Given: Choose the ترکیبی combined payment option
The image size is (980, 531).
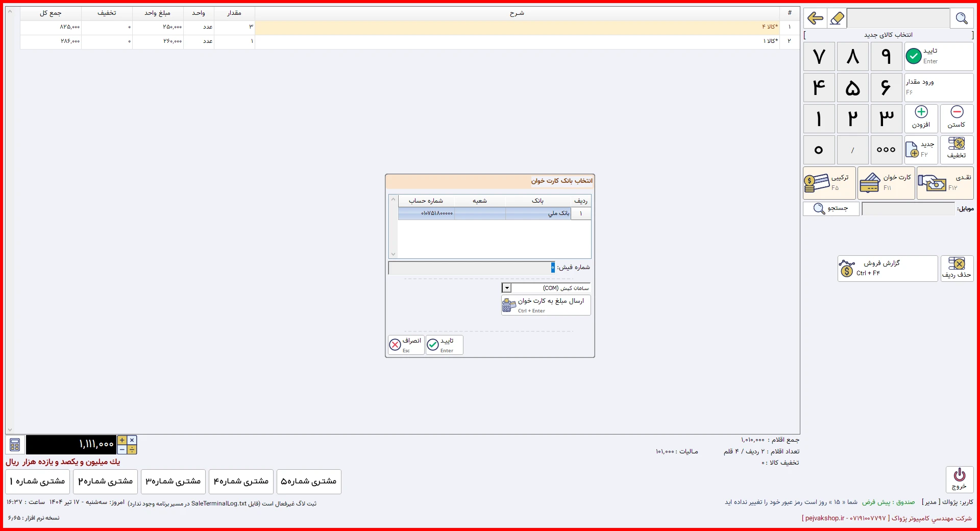Looking at the screenshot, I should click(x=829, y=183).
